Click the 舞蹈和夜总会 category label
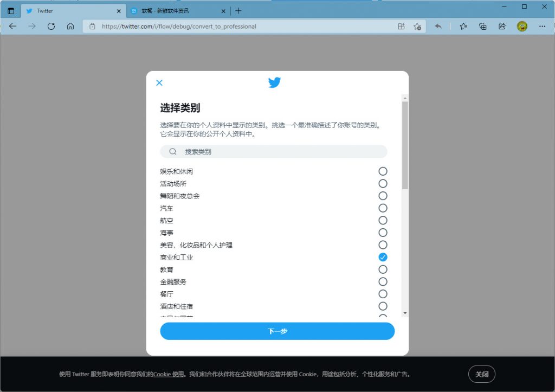The height and width of the screenshot is (392, 555). [x=180, y=196]
